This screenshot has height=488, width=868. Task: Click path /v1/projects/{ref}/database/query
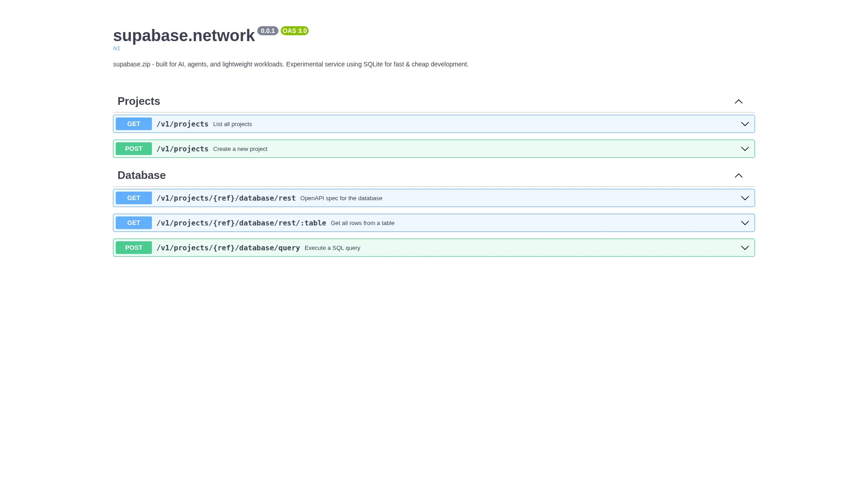point(228,248)
